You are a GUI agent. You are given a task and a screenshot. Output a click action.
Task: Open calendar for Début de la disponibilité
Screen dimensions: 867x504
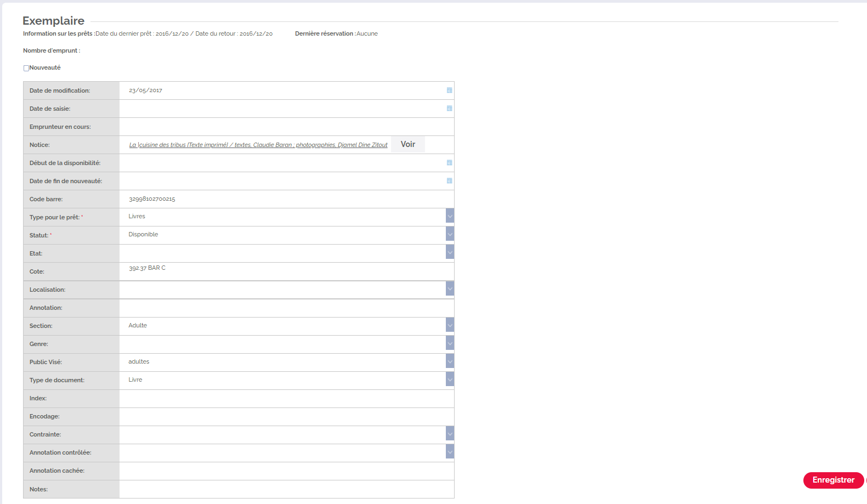[449, 163]
